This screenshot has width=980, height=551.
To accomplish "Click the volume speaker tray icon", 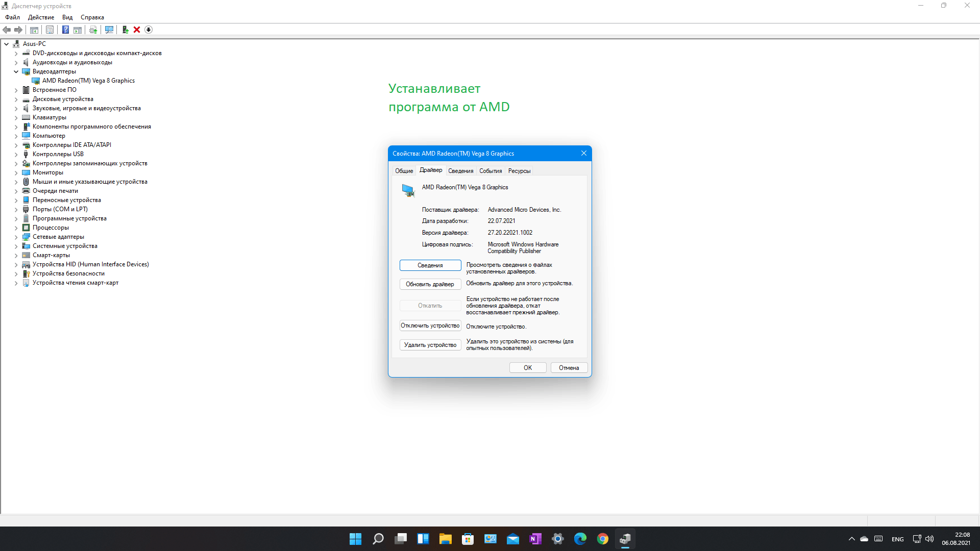I will point(929,539).
